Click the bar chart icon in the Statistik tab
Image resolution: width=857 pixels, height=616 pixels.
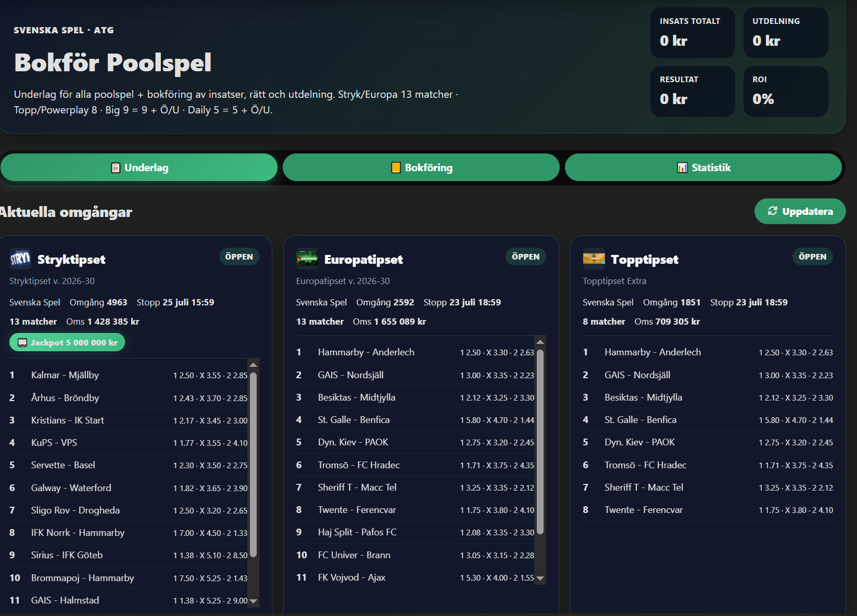[x=682, y=168]
